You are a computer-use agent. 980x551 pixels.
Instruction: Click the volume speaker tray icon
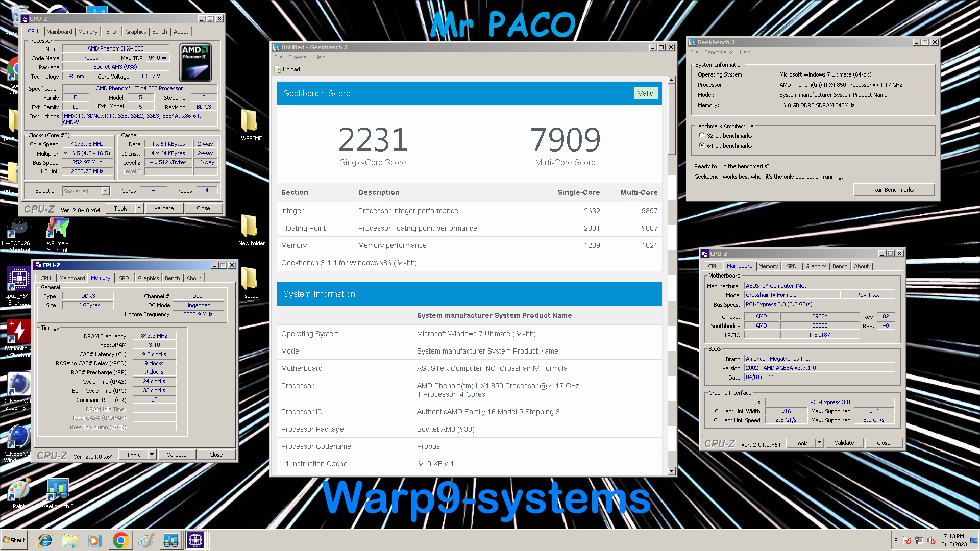[932, 540]
